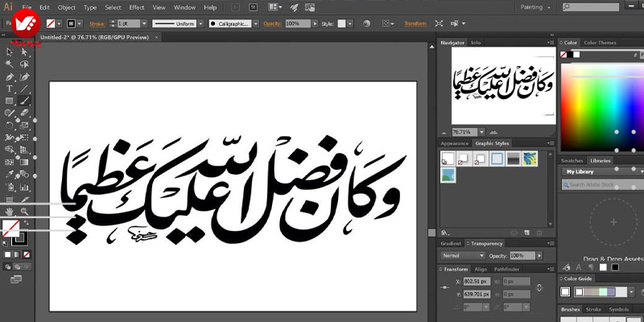Open the Graphic Styles Libraries menu icon
This screenshot has width=644, height=322.
pyautogui.click(x=444, y=233)
